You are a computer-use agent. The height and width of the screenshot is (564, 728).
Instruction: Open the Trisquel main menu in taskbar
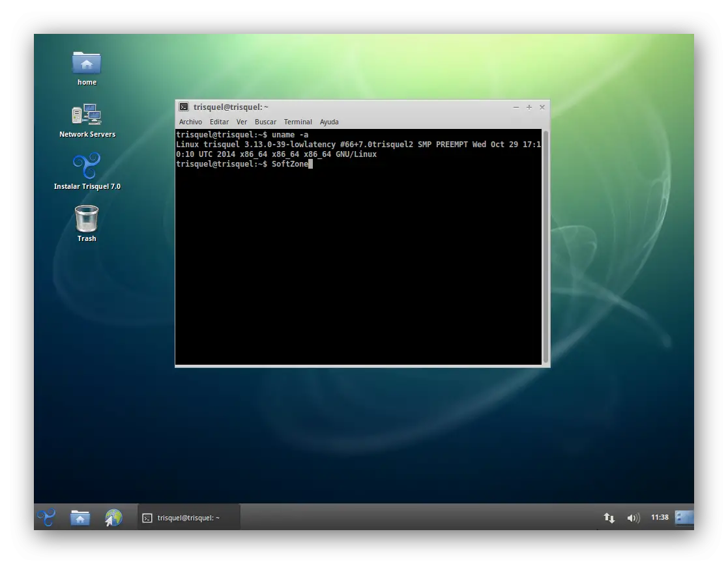click(46, 517)
